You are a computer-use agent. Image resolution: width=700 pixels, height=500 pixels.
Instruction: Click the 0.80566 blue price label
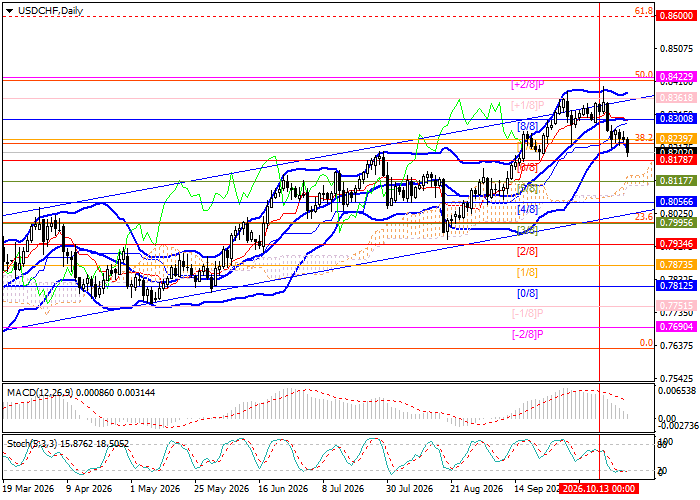pos(676,202)
